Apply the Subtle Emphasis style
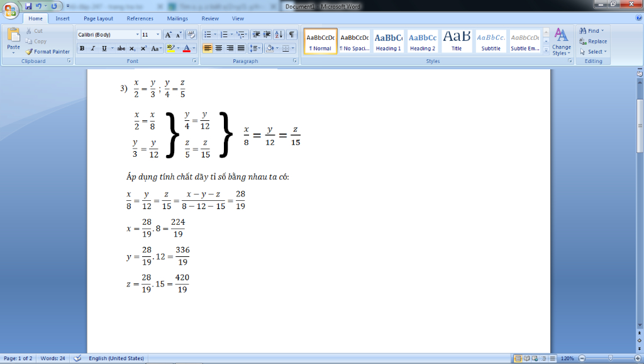644x364 pixels. click(525, 41)
